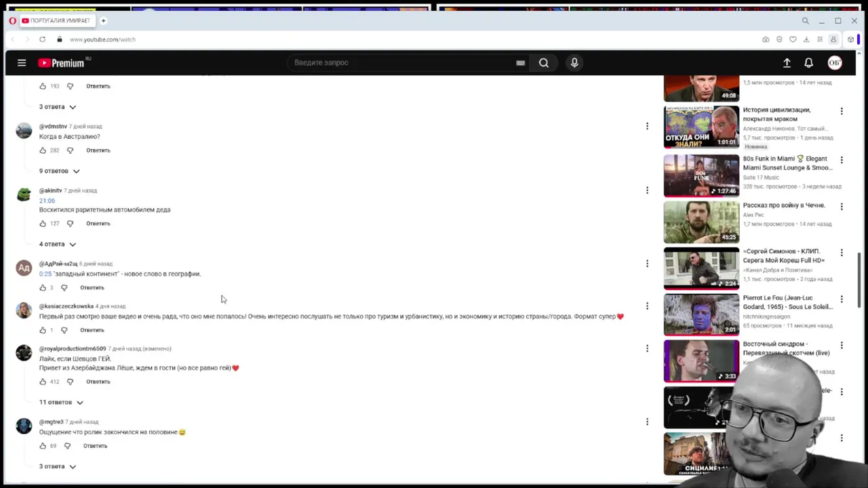The width and height of the screenshot is (868, 488).
Task: Open @mgtre3 user avatar
Action: pyautogui.click(x=24, y=426)
